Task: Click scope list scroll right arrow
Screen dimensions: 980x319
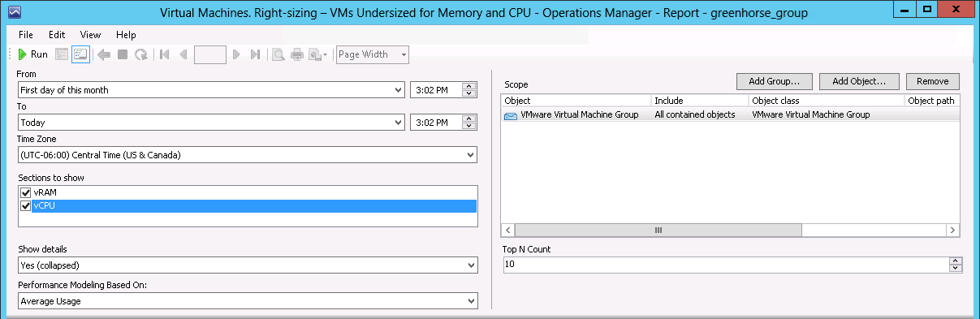Action: (953, 231)
